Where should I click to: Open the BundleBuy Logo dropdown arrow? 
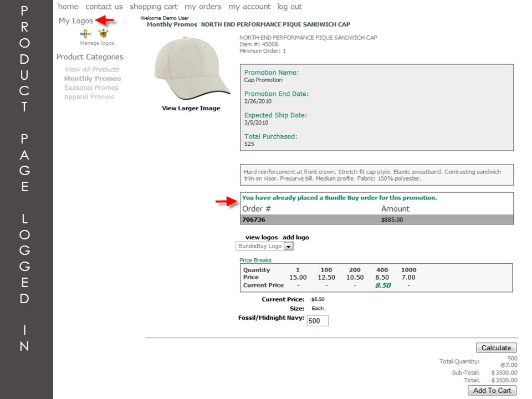(x=288, y=246)
